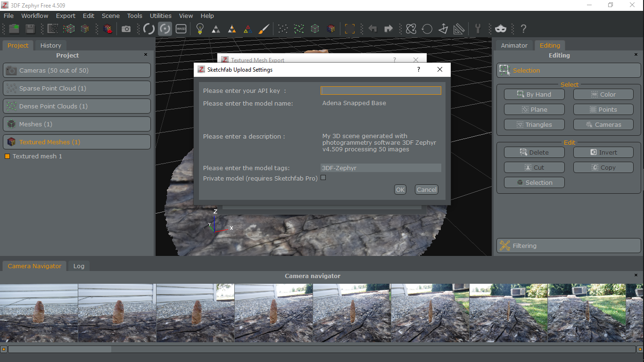The width and height of the screenshot is (644, 362).
Task: Click the paint brush toolbar icon
Action: pos(264,29)
